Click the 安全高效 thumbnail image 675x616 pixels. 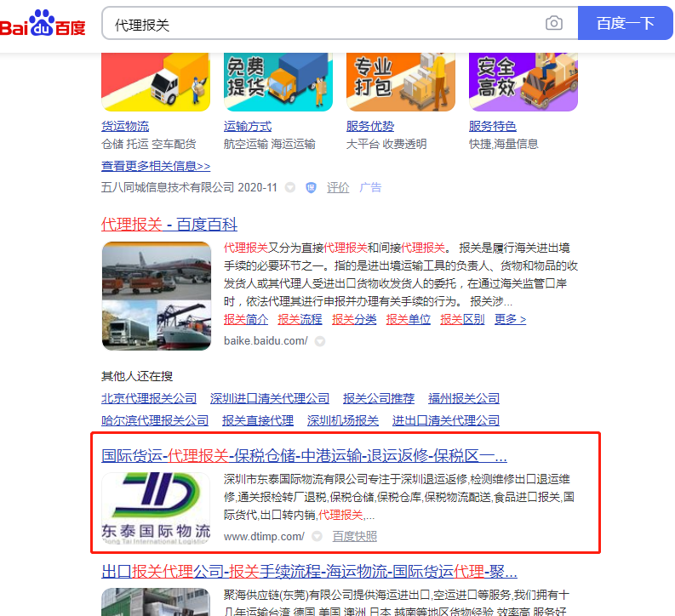[523, 82]
